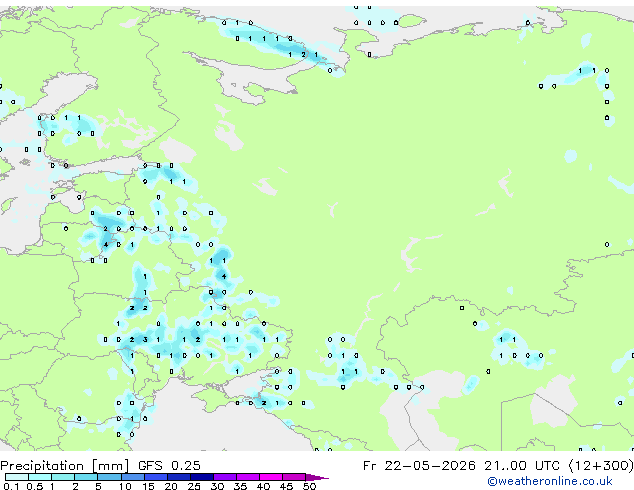Viewport: 634px width, 490px height.
Task: Select the 45–50 mm legend color box
Action: pyautogui.click(x=294, y=477)
